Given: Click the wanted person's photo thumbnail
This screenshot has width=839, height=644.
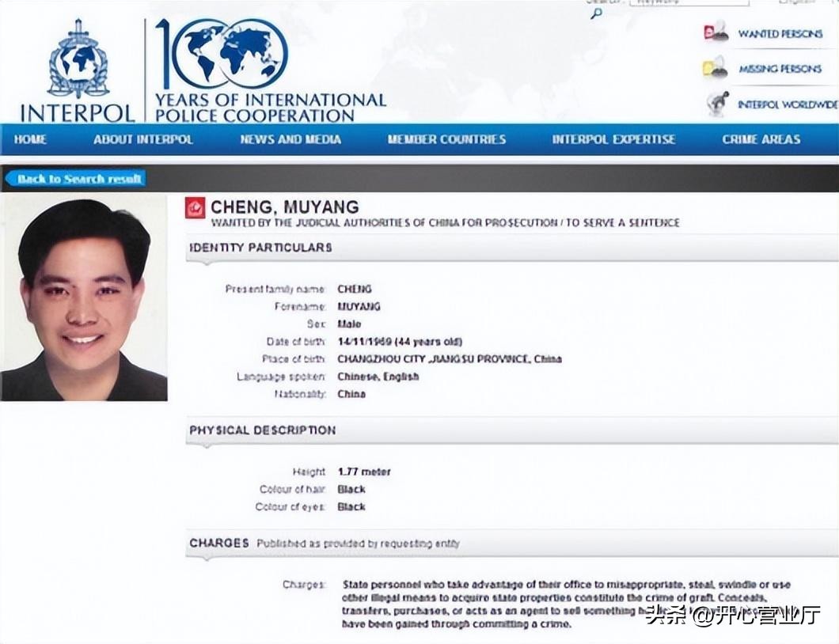Looking at the screenshot, I should pos(83,298).
